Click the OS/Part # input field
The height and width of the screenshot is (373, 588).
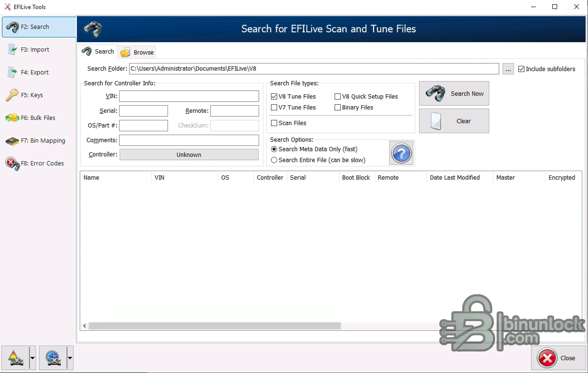[143, 125]
